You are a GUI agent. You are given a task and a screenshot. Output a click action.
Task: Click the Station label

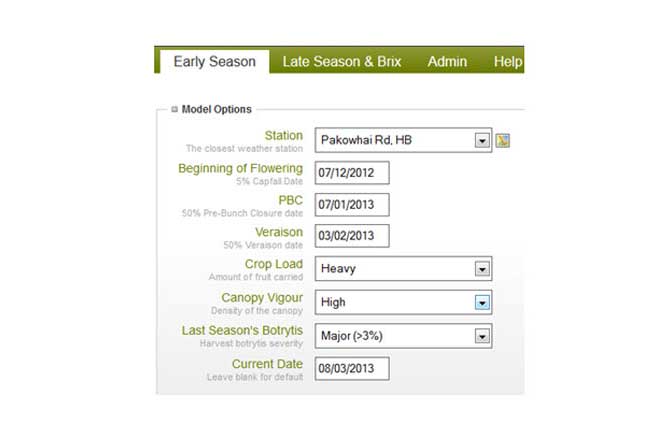[283, 135]
